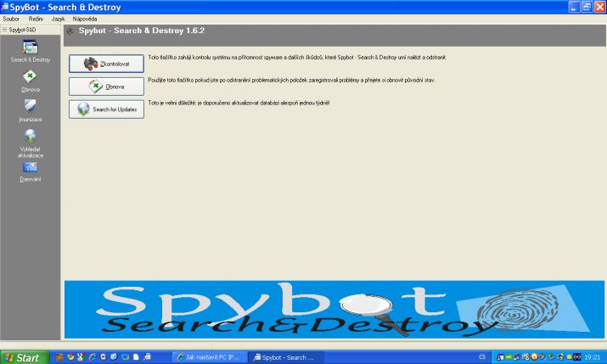Click the green ON tray icon
The height and width of the screenshot is (364, 607).
[x=509, y=356]
